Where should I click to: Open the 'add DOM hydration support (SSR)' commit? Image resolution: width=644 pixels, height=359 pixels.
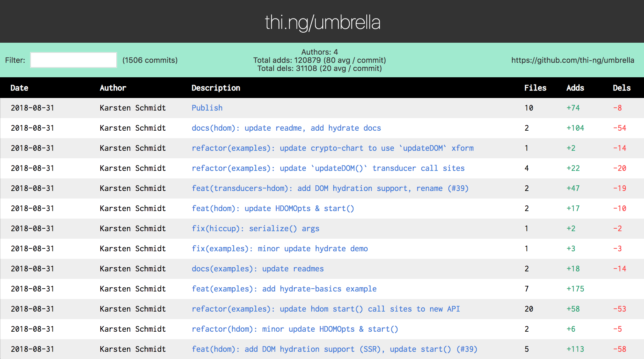334,349
